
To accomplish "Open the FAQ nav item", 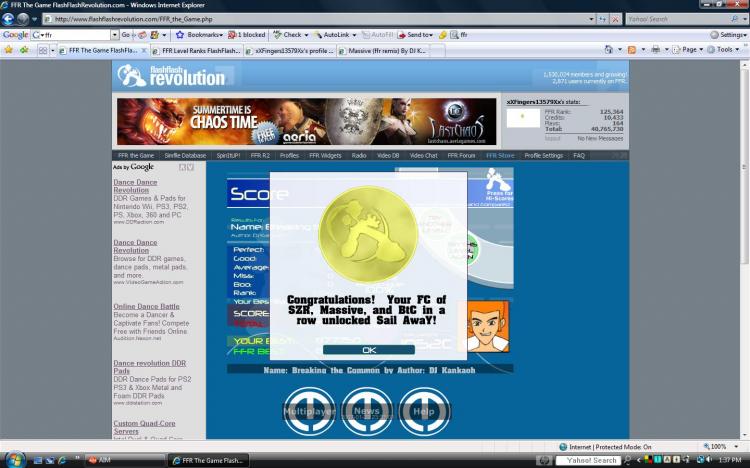I will (579, 156).
